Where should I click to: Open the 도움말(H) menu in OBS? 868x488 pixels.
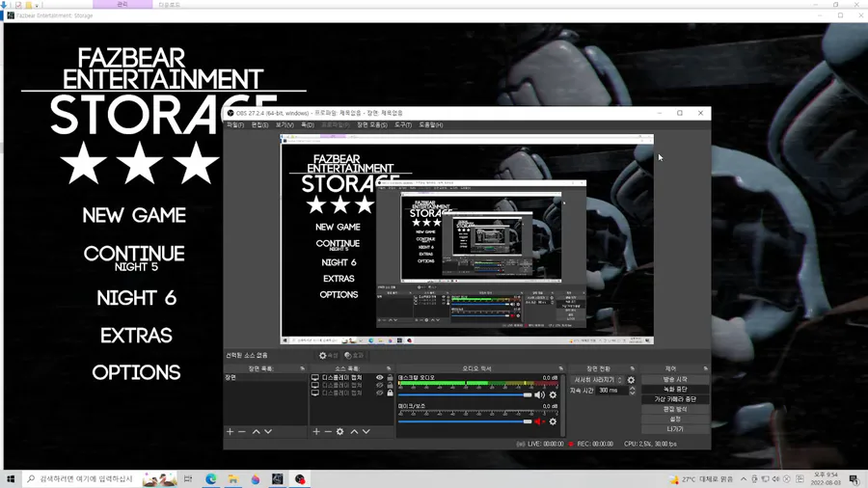(431, 125)
